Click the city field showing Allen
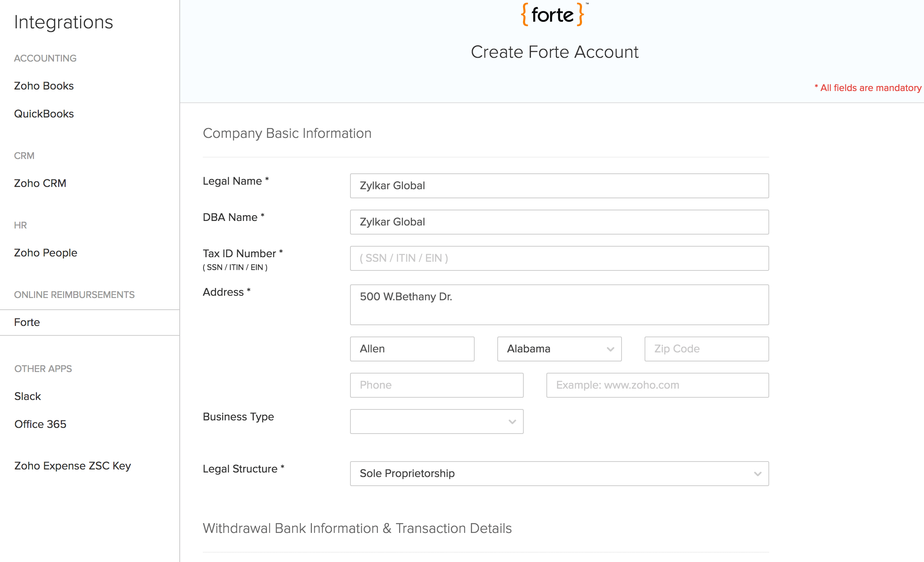Image resolution: width=924 pixels, height=562 pixels. [x=412, y=349]
